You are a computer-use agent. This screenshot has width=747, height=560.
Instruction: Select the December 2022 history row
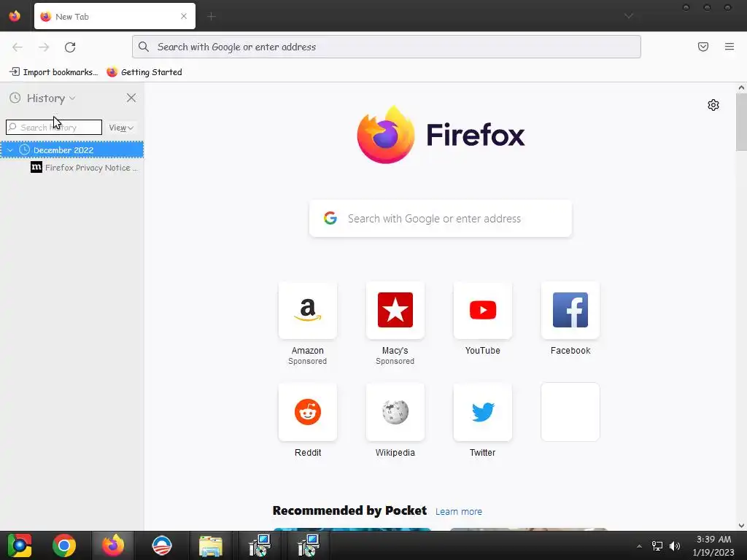click(72, 150)
